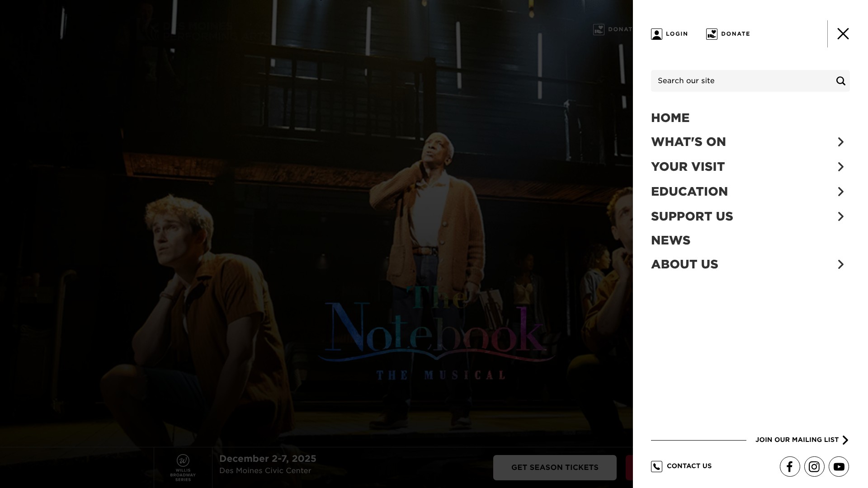Expand the Education submenu chevron
This screenshot has height=488, width=868.
point(840,192)
